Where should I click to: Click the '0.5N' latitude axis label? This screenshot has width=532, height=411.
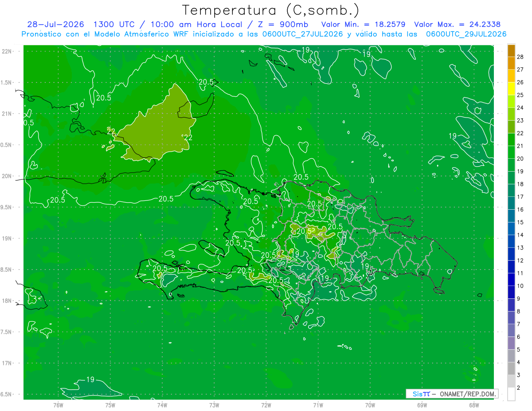point(6,145)
